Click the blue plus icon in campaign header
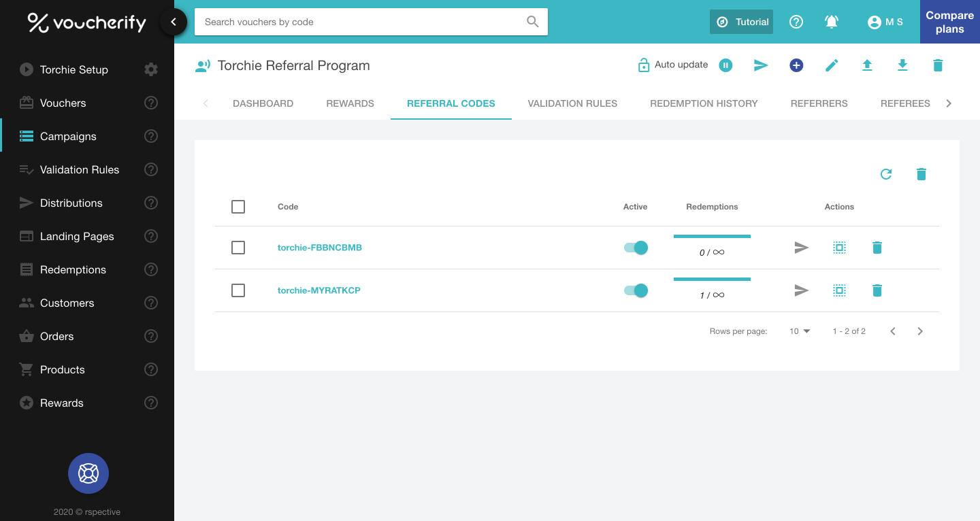980x521 pixels. click(x=796, y=65)
